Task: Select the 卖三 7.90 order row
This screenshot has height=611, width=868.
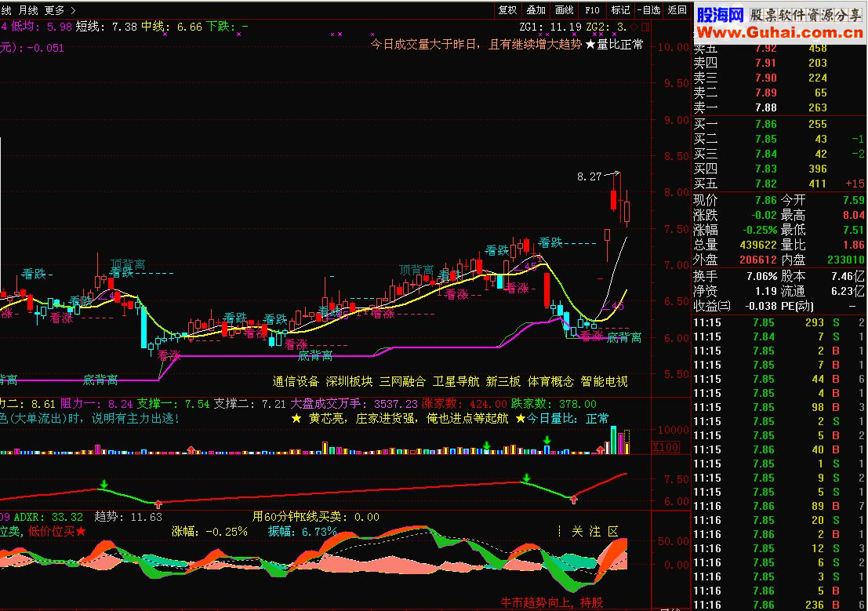Action: coord(779,78)
